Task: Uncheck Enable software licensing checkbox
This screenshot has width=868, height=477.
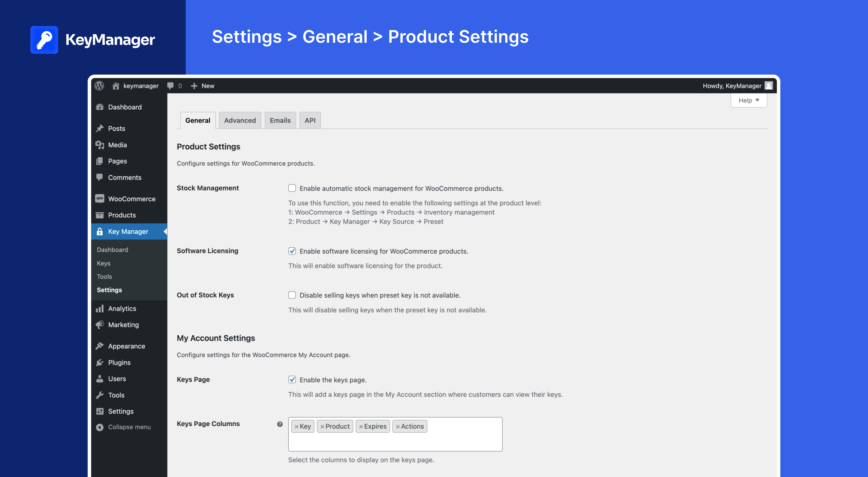Action: pyautogui.click(x=292, y=251)
